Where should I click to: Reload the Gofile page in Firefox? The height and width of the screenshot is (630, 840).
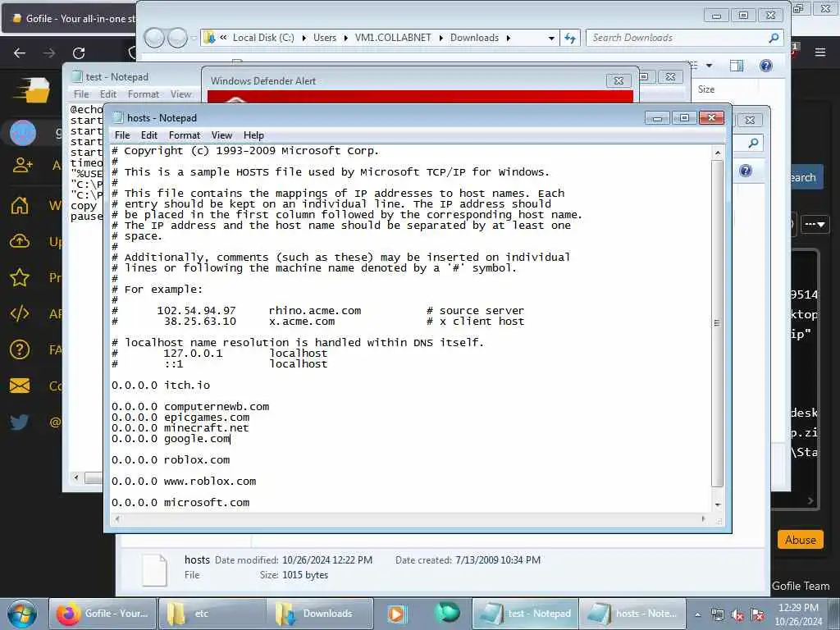tap(79, 53)
